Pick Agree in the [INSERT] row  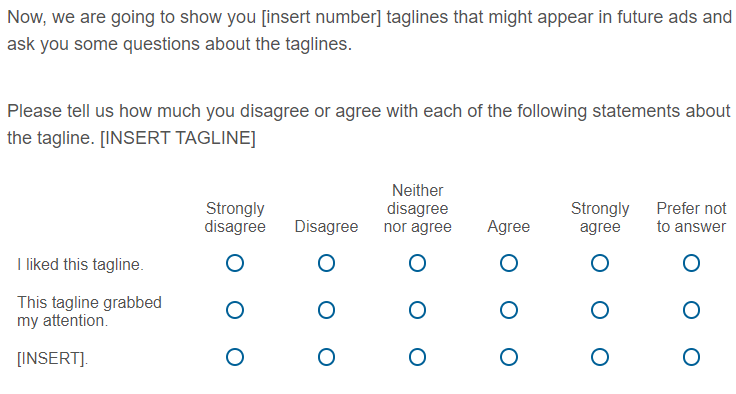coord(509,357)
